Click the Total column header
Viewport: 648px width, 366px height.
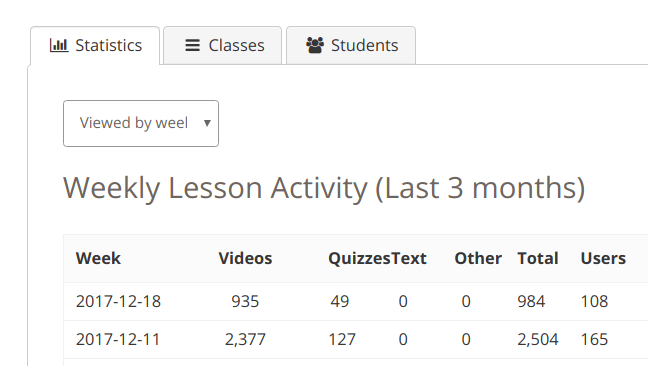tap(538, 259)
